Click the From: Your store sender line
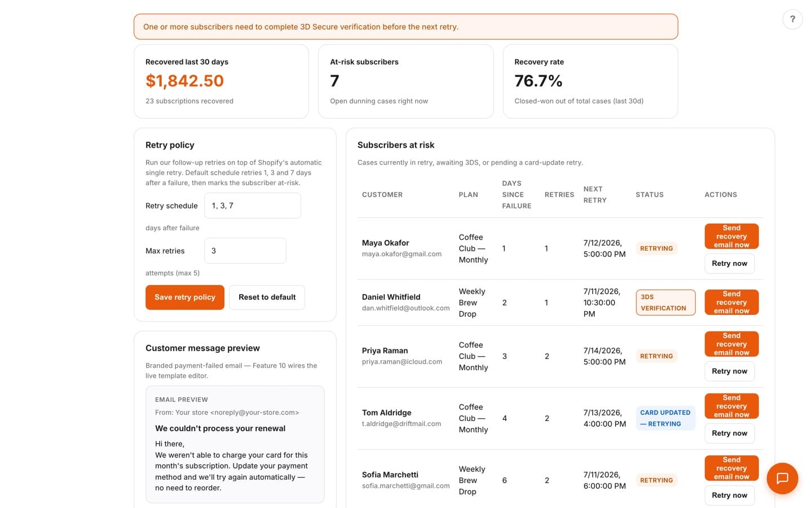This screenshot has width=812, height=508. click(227, 413)
